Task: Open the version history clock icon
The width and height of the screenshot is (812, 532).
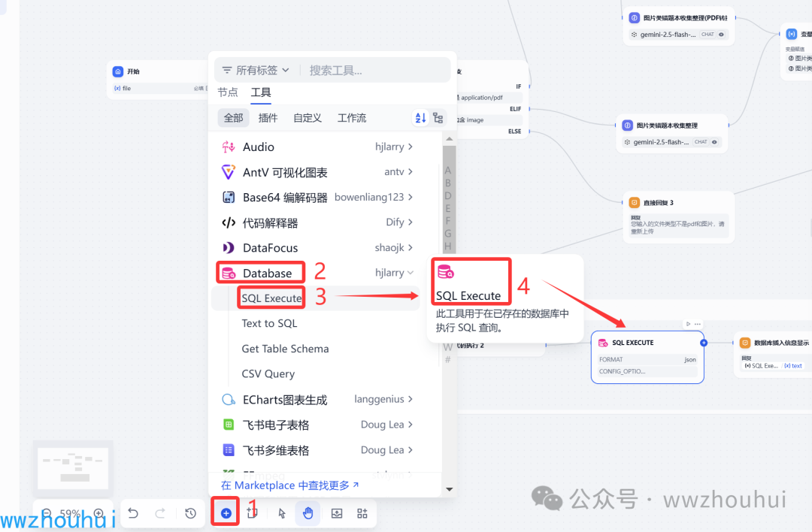Action: [190, 513]
